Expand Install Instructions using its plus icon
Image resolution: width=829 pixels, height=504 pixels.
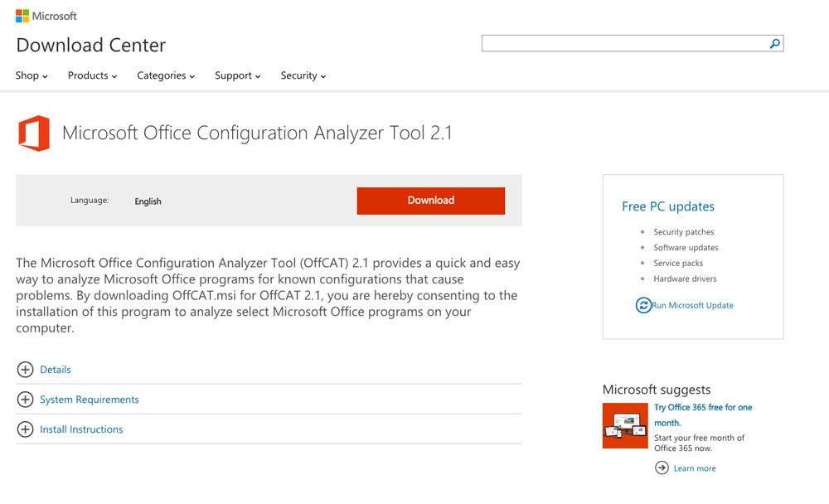point(25,429)
